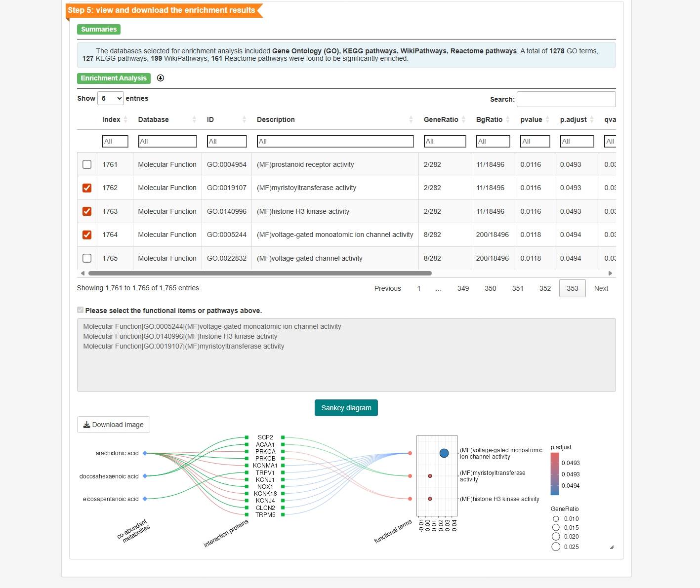Click TRPV1 protein label in diagram
The width and height of the screenshot is (700, 588).
265,473
